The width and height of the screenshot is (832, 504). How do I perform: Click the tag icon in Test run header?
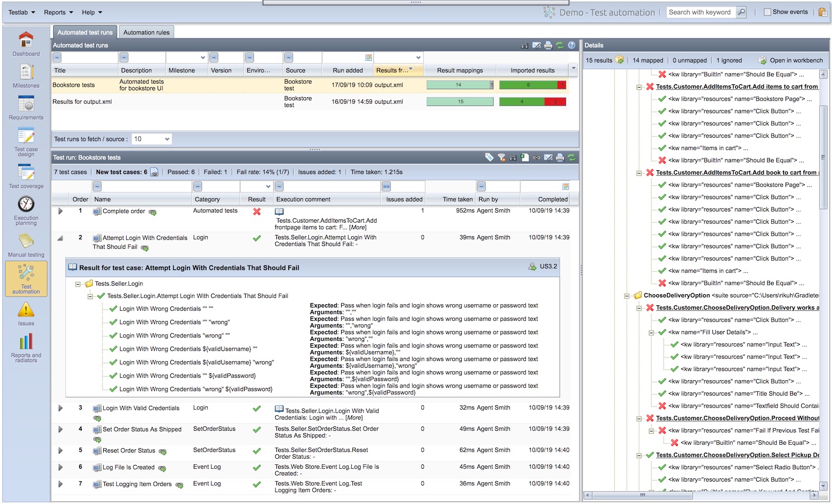489,157
